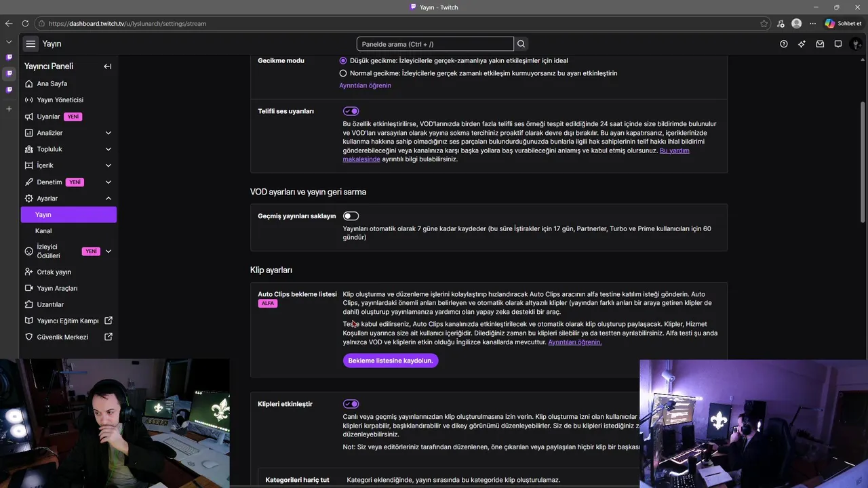Click the sparkle icon in top bar

tap(802, 44)
